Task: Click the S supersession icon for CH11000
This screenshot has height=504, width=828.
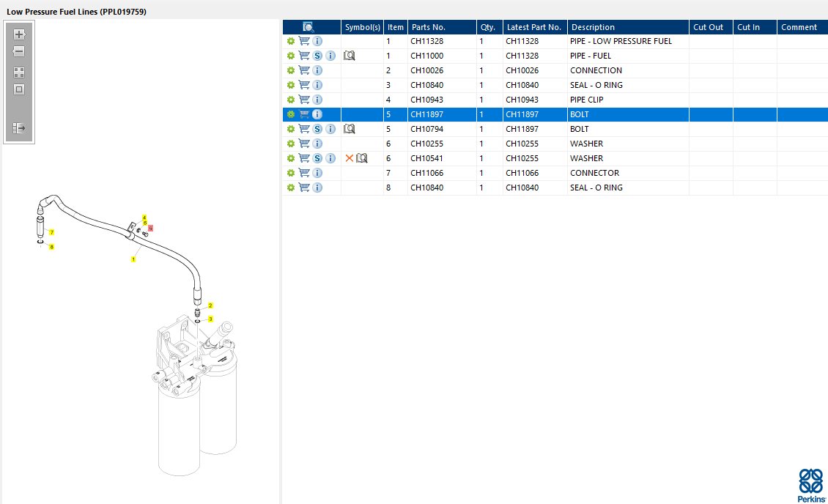Action: click(317, 56)
